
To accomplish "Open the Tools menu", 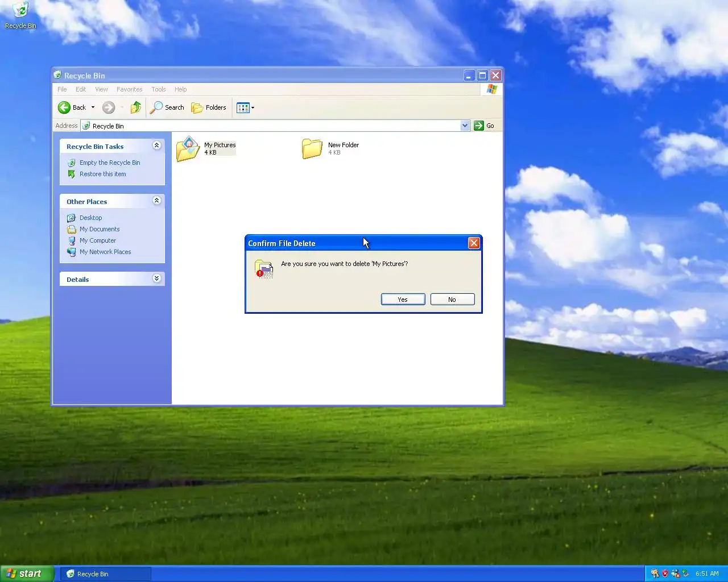I will (x=158, y=89).
